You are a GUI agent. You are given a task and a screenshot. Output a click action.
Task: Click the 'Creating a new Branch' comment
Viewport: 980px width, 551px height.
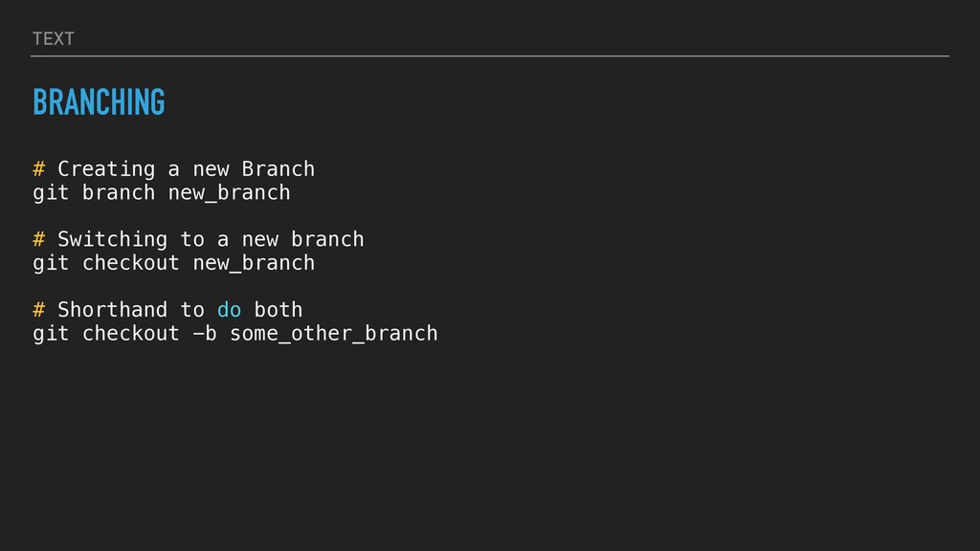pos(186,169)
